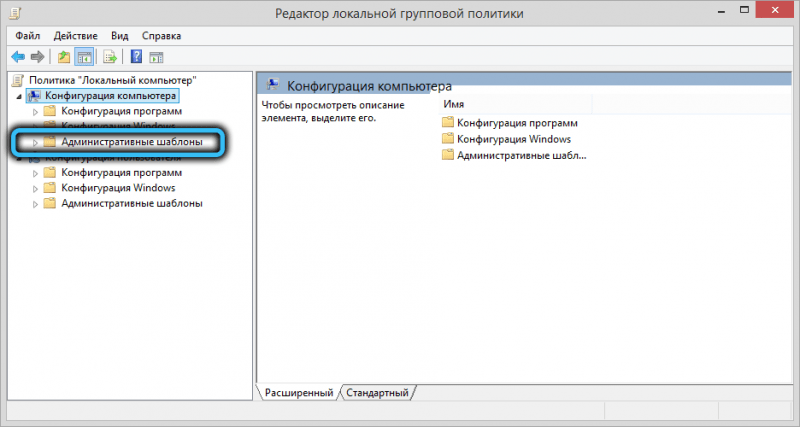This screenshot has height=427, width=800.
Task: Select Административные шаблоны label in user configuration tree
Action: pyautogui.click(x=132, y=203)
